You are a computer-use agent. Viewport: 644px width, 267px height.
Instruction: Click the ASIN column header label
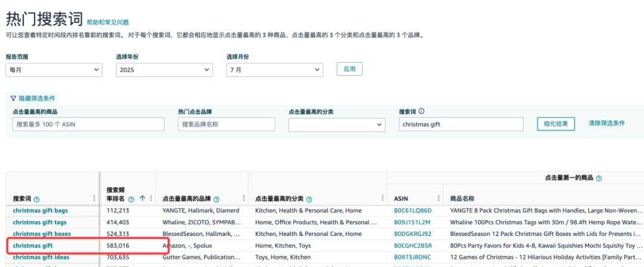point(401,199)
